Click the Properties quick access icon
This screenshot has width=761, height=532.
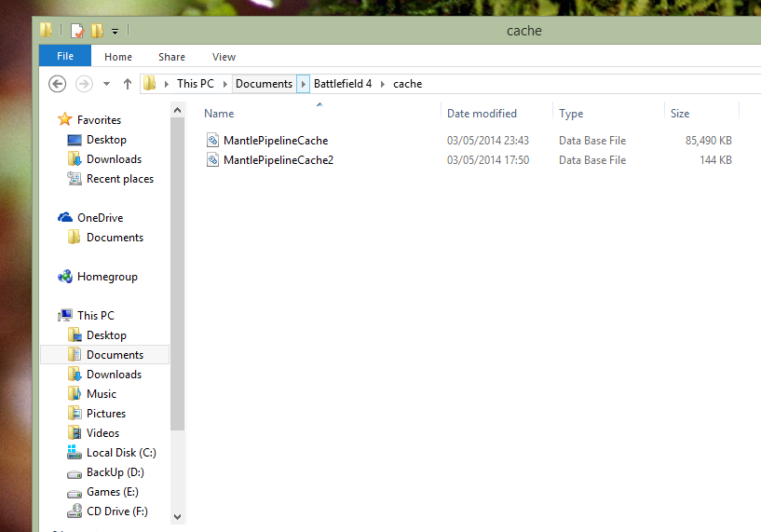(77, 31)
